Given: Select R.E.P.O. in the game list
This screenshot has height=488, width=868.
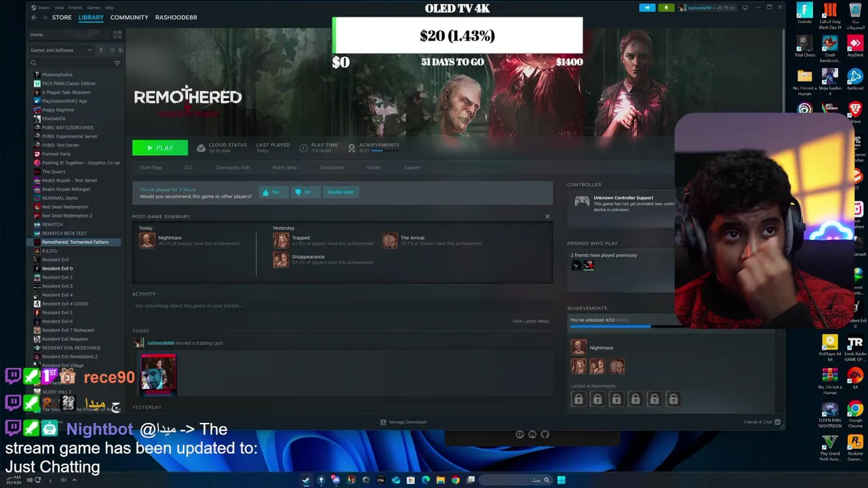Looking at the screenshot, I should click(50, 251).
